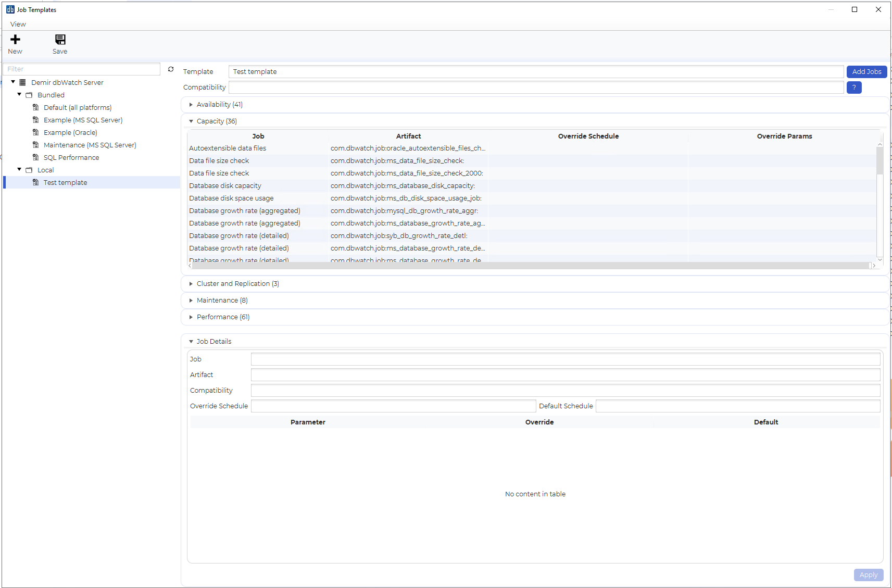Click template icon of Example (MS SQL Server)
The image size is (892, 588).
point(36,120)
